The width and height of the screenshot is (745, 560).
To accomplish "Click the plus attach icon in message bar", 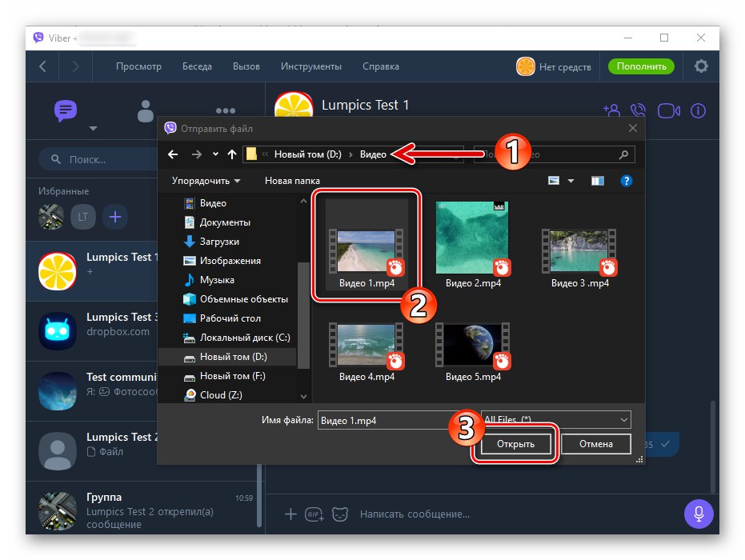I will click(290, 514).
